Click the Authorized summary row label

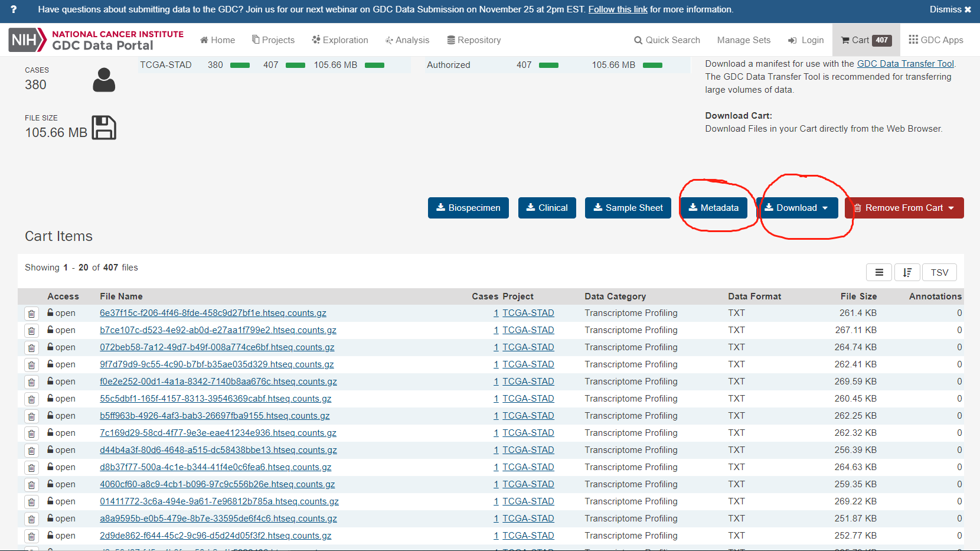click(449, 65)
